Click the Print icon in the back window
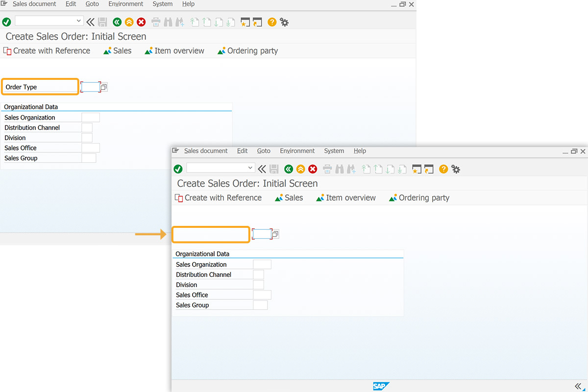This screenshot has height=392, width=588. point(156,22)
